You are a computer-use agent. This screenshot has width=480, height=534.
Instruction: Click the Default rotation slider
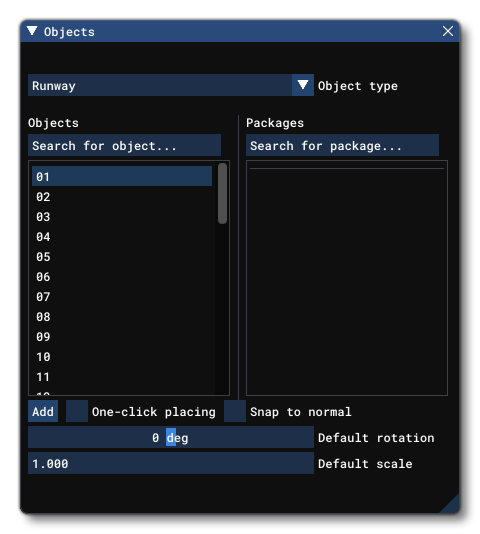(171, 438)
